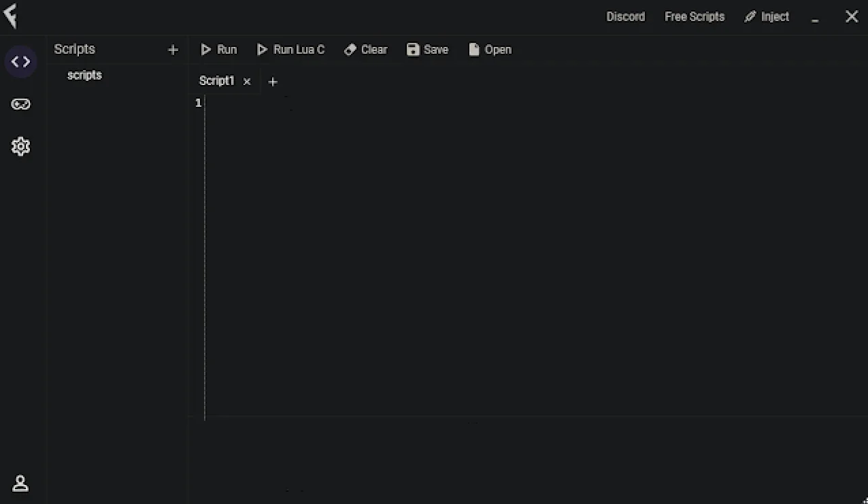Open the Free Scripts link

(695, 16)
